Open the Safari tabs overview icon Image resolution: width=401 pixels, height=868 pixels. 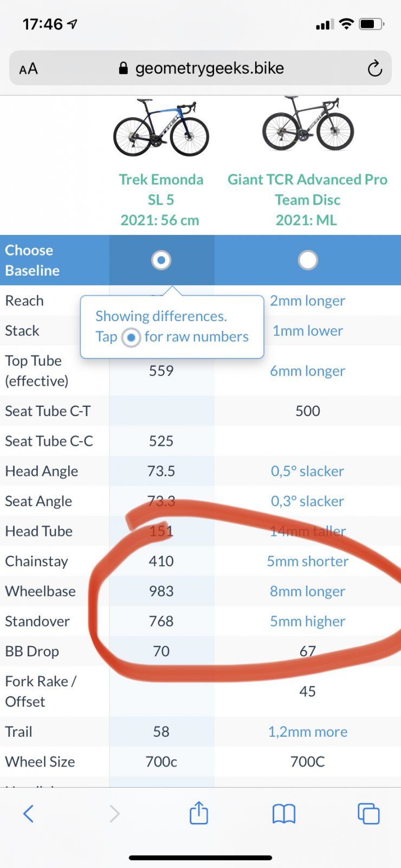(368, 813)
